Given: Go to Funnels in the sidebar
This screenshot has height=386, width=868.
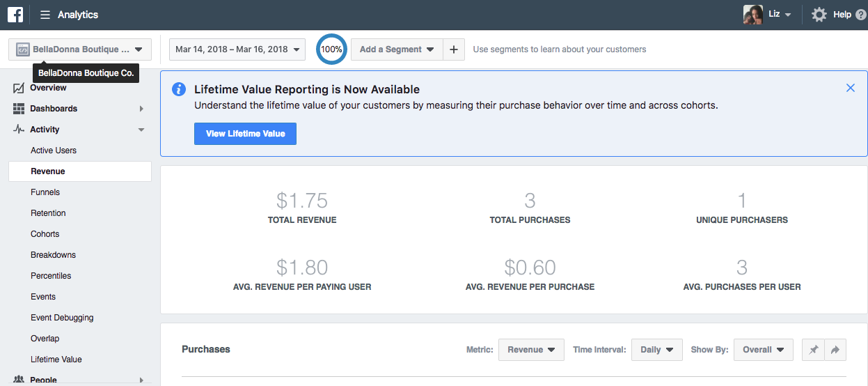Looking at the screenshot, I should (x=45, y=192).
